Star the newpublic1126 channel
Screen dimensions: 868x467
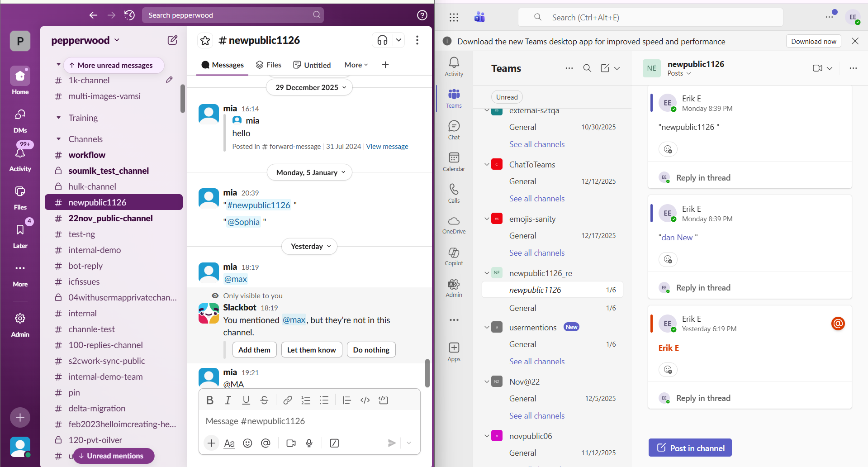point(205,40)
